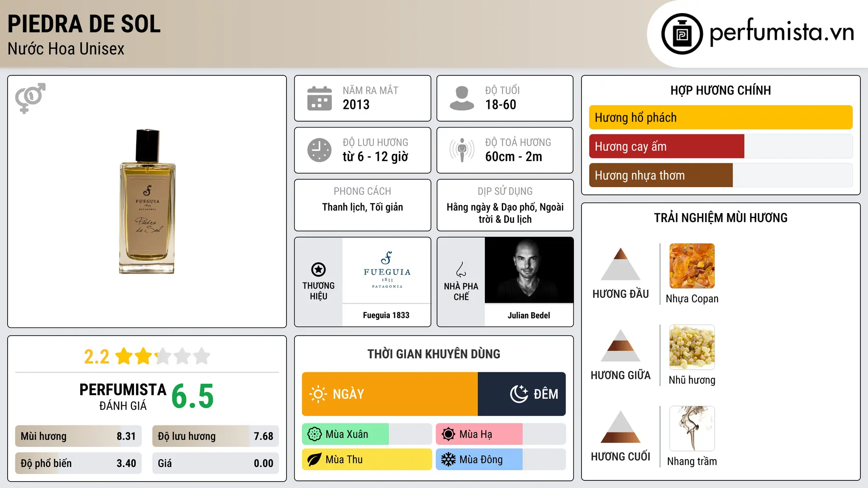This screenshot has height=488, width=868.
Task: Click the Perfumista đánh giá label
Action: coord(123,396)
